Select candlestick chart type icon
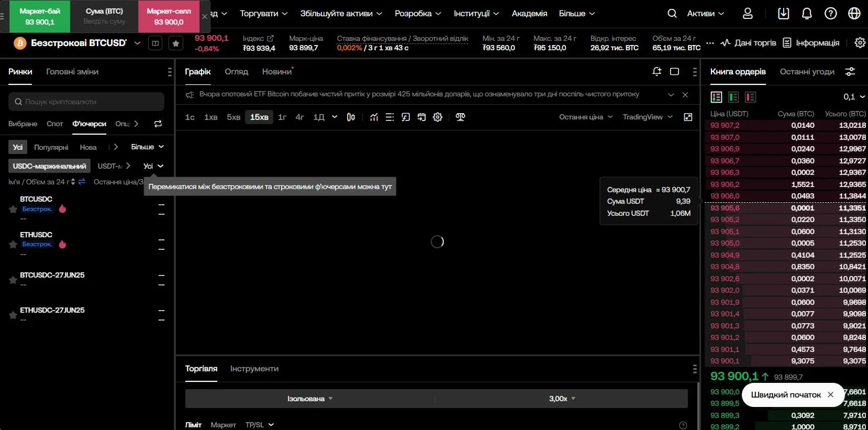868x430 pixels. pos(351,117)
